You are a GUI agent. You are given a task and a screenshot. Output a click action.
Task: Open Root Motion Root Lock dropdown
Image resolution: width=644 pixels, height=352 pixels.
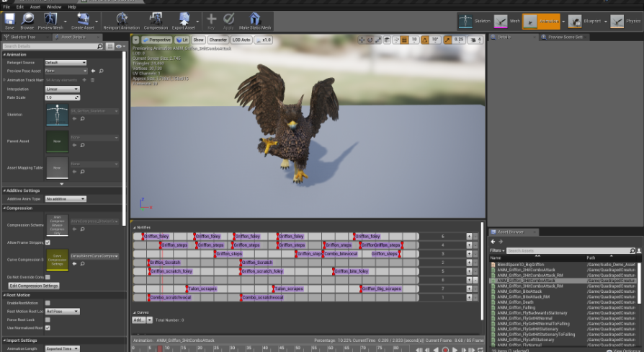point(62,312)
